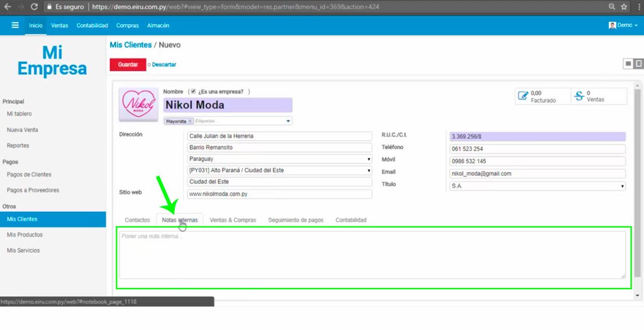Open the hamburger apps menu

(15, 25)
